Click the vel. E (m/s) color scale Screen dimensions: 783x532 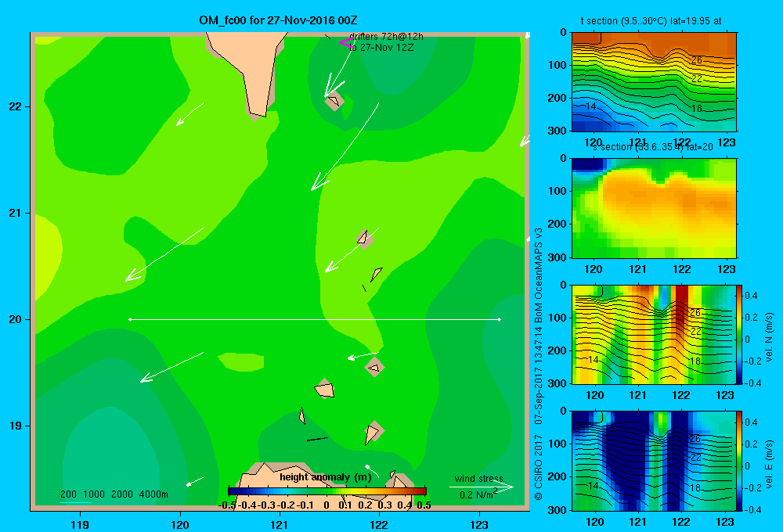tap(740, 461)
